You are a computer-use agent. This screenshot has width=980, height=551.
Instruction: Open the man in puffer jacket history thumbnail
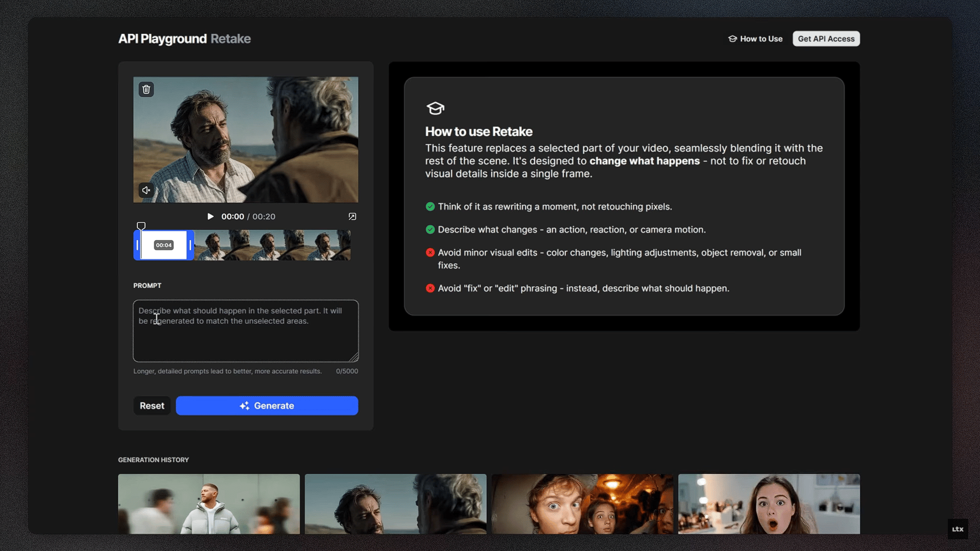209,504
